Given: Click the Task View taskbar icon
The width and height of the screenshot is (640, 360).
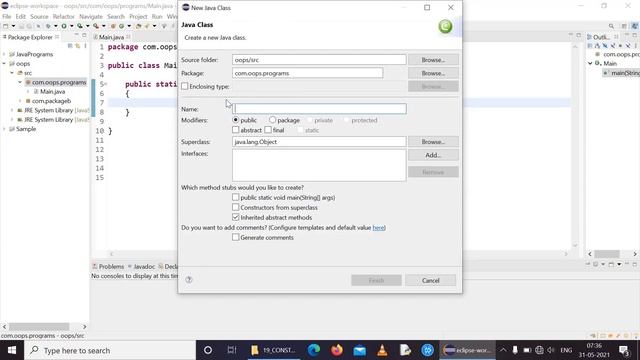Looking at the screenshot, I should point(232,350).
